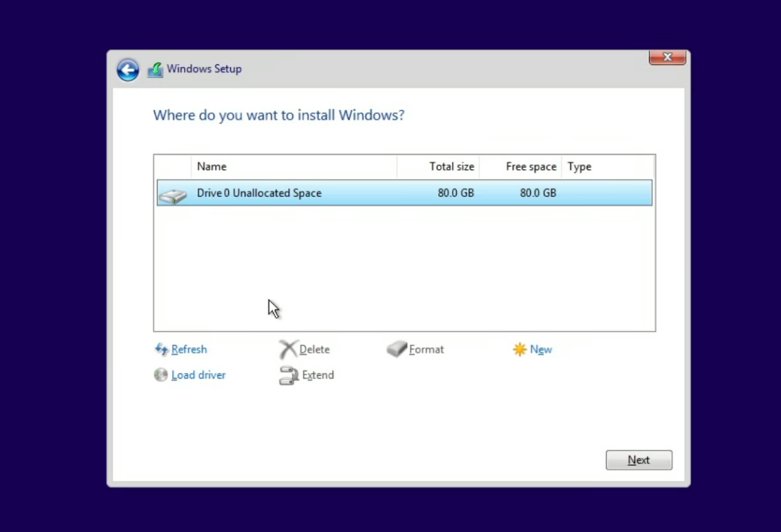This screenshot has width=781, height=532.
Task: Click the New partition star icon
Action: [x=520, y=350]
